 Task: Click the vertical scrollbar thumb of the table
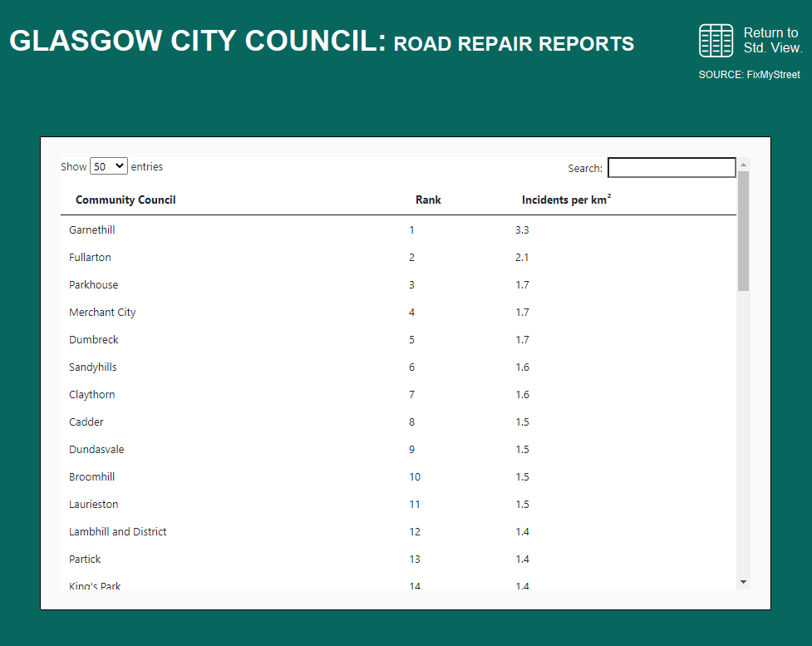click(x=743, y=231)
